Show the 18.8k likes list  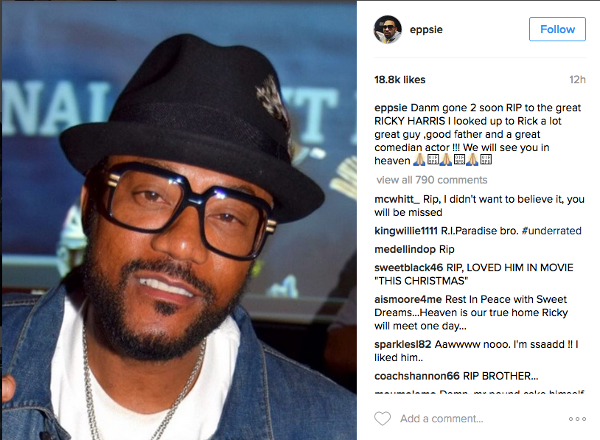399,80
